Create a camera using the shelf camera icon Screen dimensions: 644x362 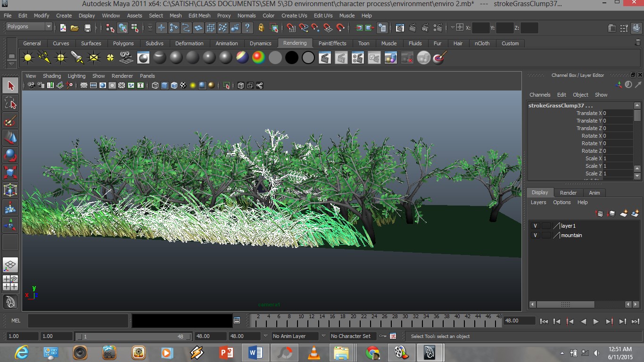pos(126,58)
